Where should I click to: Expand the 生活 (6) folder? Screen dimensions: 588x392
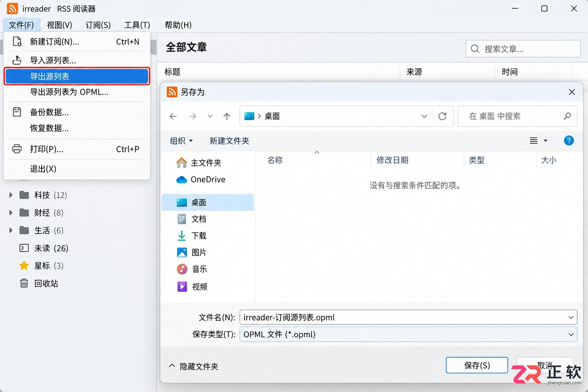(x=11, y=230)
